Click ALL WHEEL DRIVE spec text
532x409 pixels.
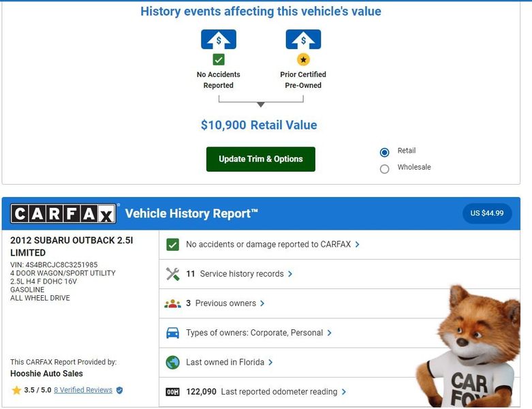pyautogui.click(x=40, y=298)
